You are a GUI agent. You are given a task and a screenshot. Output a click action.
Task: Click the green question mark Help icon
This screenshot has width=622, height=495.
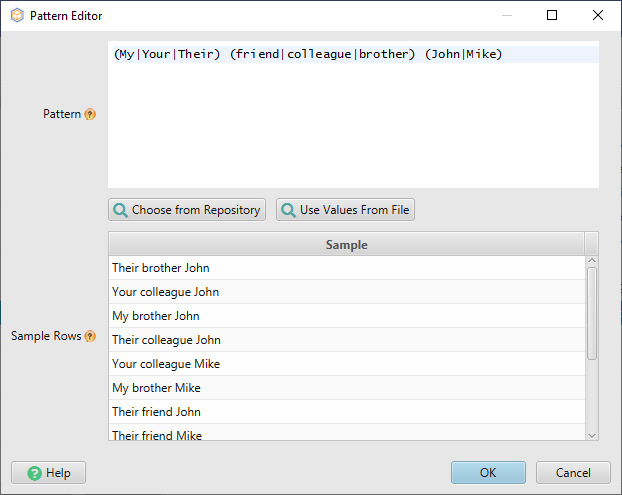pyautogui.click(x=34, y=473)
